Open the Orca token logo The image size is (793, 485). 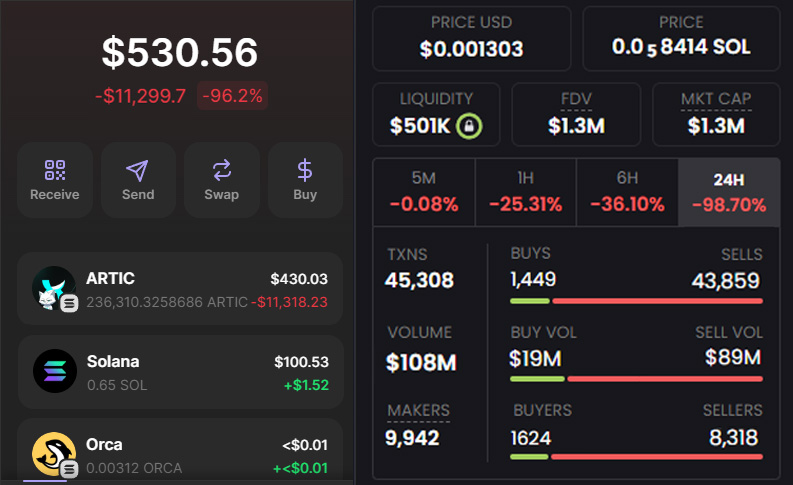pyautogui.click(x=54, y=454)
